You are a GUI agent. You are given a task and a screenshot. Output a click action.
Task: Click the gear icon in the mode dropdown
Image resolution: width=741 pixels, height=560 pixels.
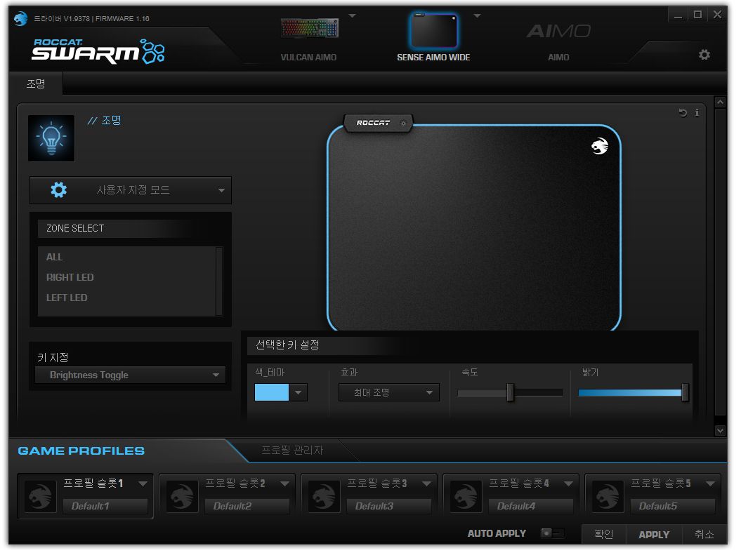(x=58, y=189)
